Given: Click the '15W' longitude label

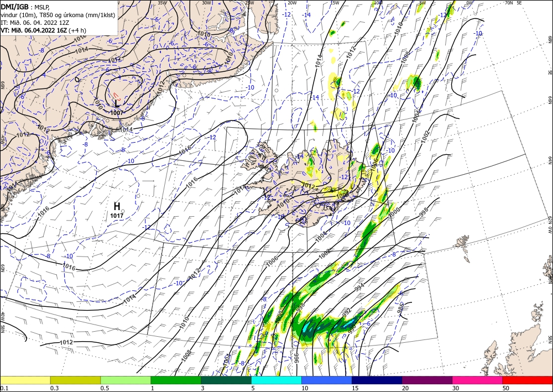Looking at the screenshot, I should (335, 3).
